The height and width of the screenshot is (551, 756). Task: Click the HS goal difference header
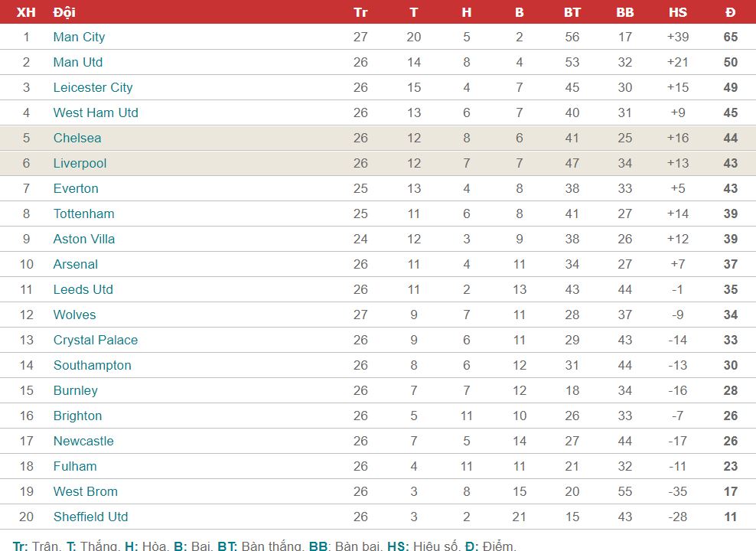point(677,12)
